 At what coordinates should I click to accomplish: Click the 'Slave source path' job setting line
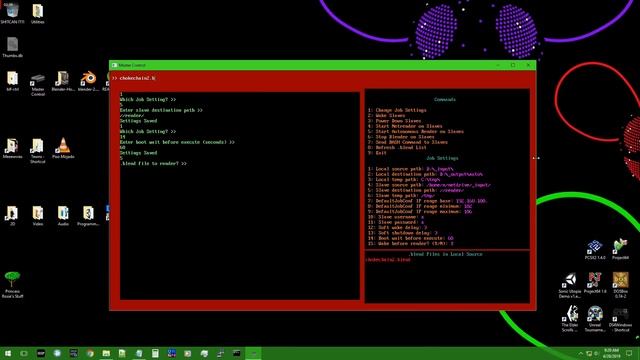click(x=429, y=185)
